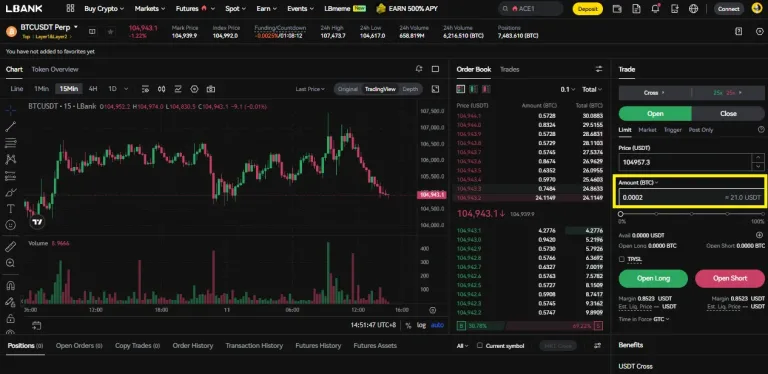
Task: Expand the Futures menu
Action: pyautogui.click(x=195, y=9)
